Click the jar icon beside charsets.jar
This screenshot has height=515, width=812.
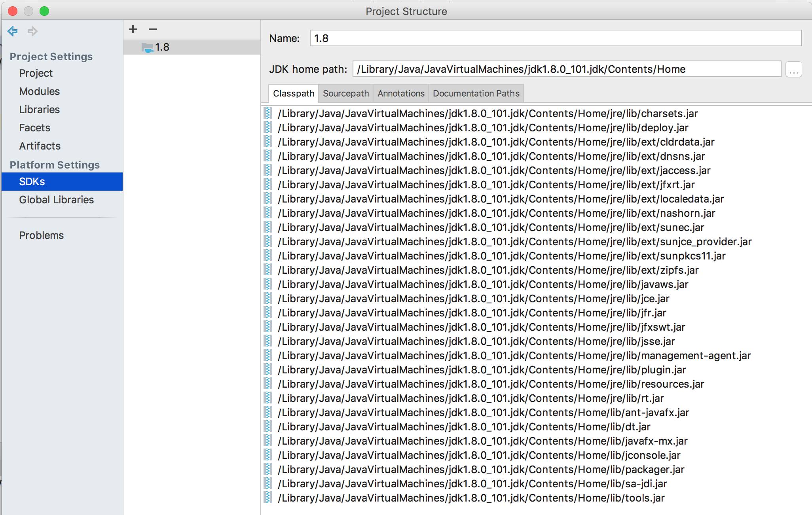[x=268, y=114]
